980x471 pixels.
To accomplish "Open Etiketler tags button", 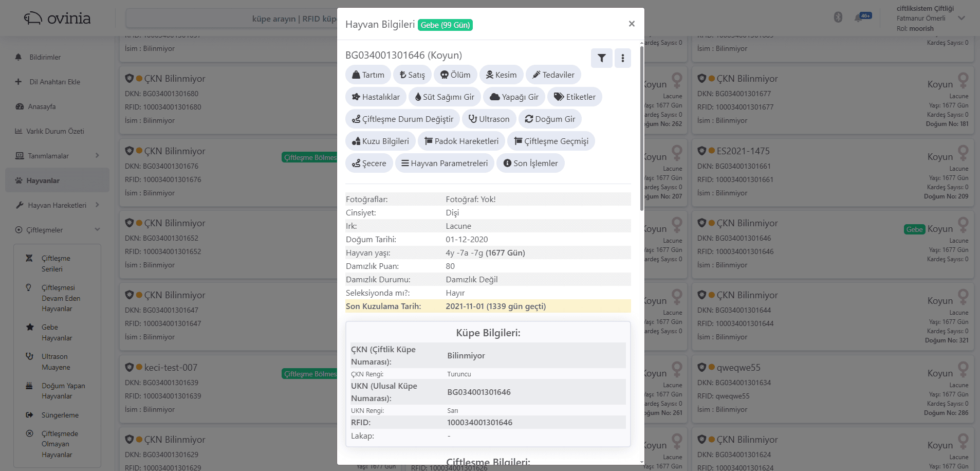I will (575, 97).
